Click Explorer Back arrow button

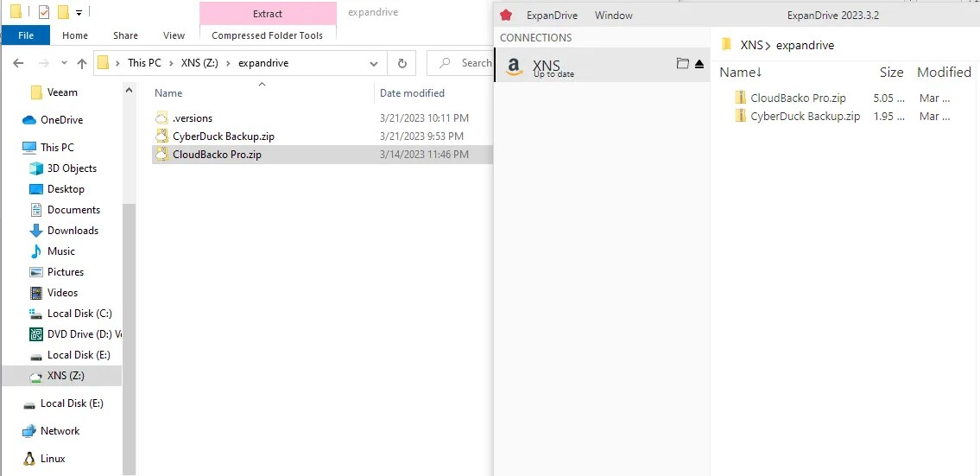pos(18,63)
